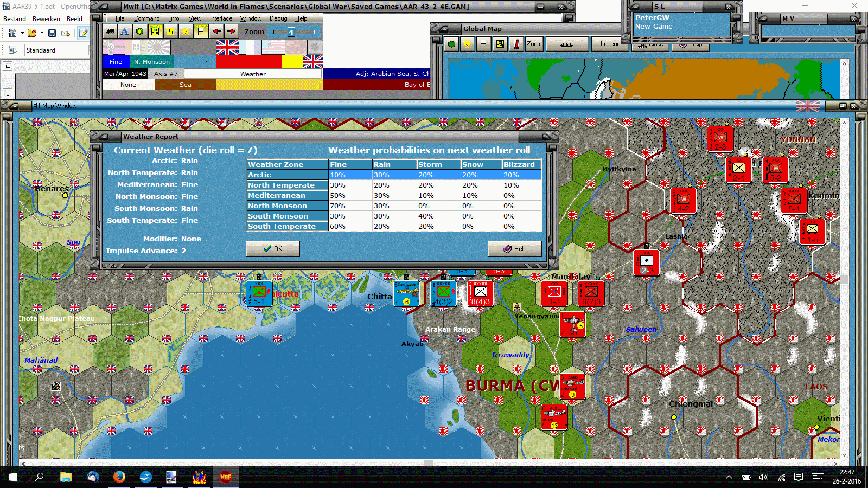
Task: Select the South Temperate weather zone row
Action: (x=394, y=226)
